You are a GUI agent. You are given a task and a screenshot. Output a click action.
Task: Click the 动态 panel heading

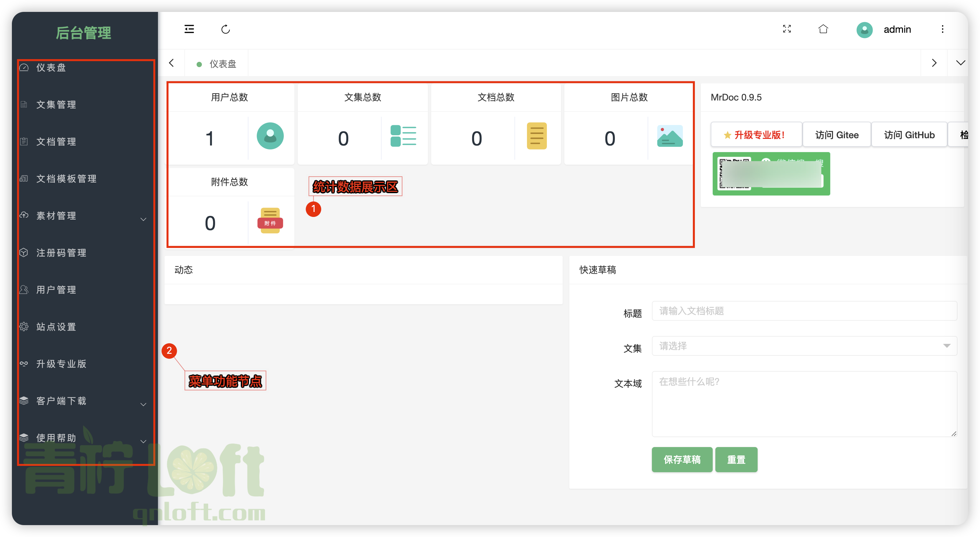coord(183,269)
